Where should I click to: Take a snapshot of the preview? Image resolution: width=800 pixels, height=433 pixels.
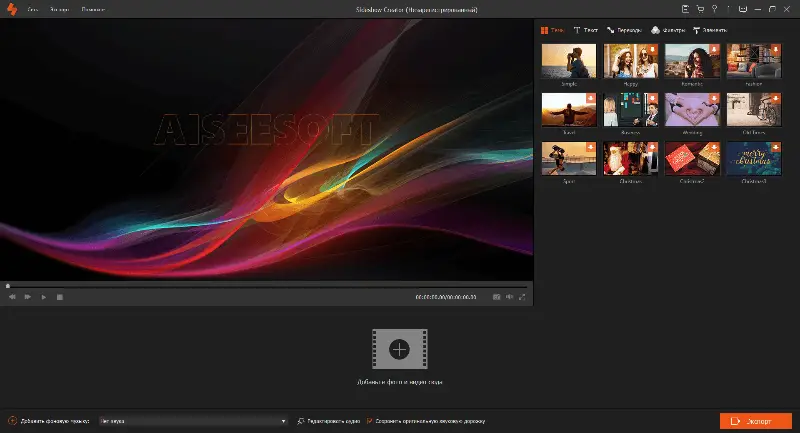[x=496, y=297]
